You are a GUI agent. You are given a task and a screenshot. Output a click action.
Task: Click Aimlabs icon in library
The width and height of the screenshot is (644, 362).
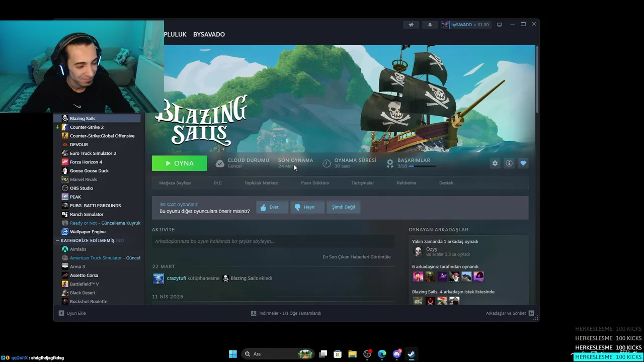click(65, 249)
